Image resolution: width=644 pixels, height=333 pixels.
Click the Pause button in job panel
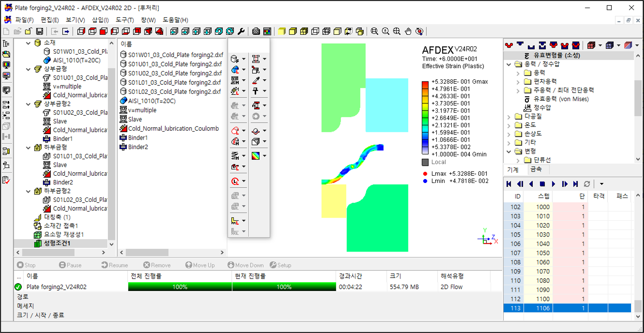point(70,265)
